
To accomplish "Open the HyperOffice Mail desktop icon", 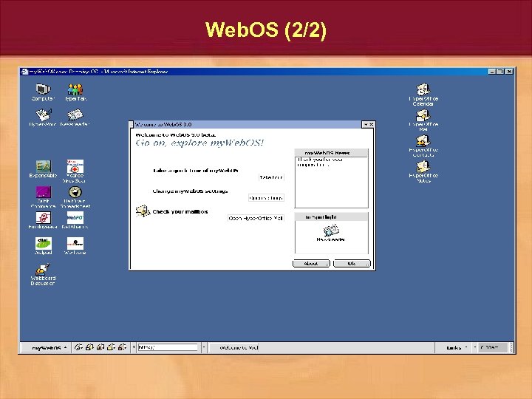I will [423, 120].
